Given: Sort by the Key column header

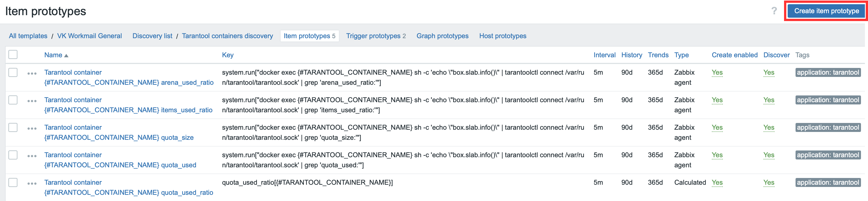Looking at the screenshot, I should pos(227,55).
